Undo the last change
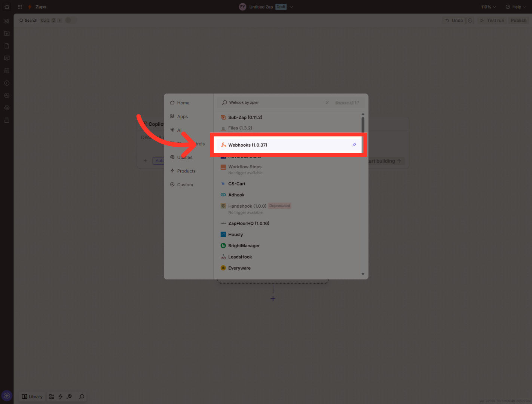This screenshot has width=532, height=404. click(x=454, y=21)
